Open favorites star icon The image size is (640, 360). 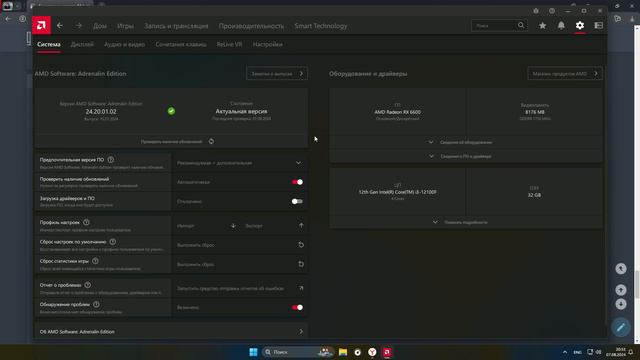pos(542,25)
